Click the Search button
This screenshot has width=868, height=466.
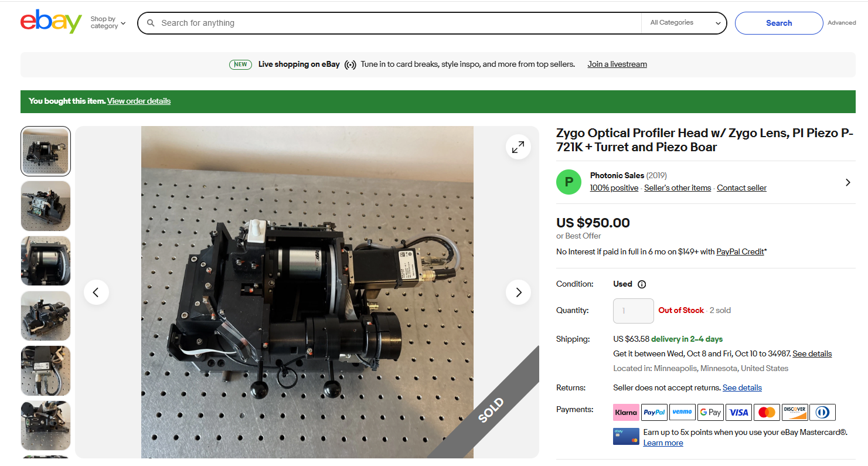coord(778,23)
